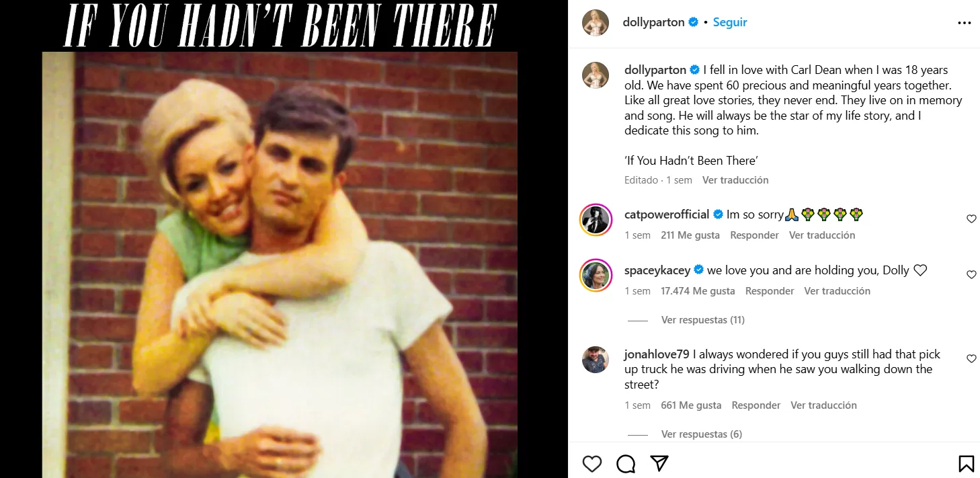Open spaceykacey's profile avatar

point(596,275)
